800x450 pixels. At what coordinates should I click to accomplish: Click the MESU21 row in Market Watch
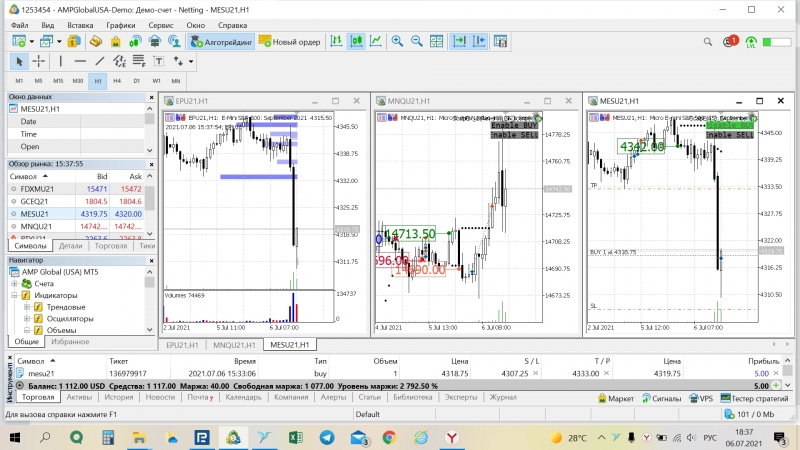(35, 213)
